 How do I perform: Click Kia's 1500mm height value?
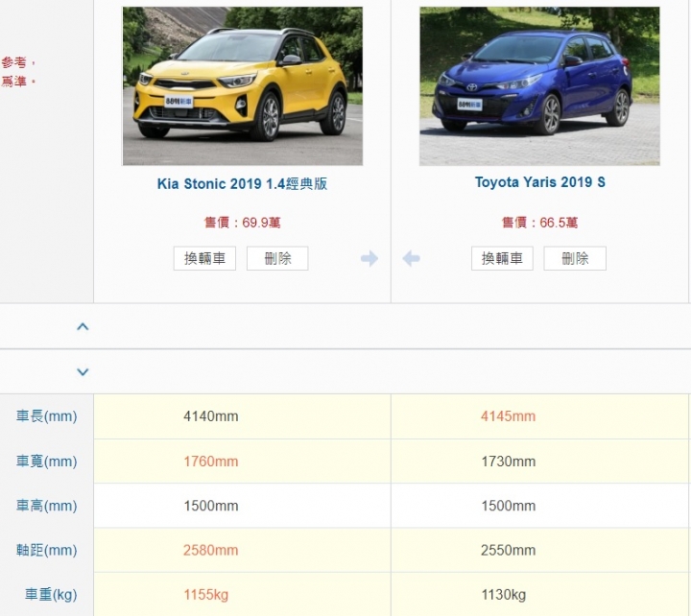(210, 506)
